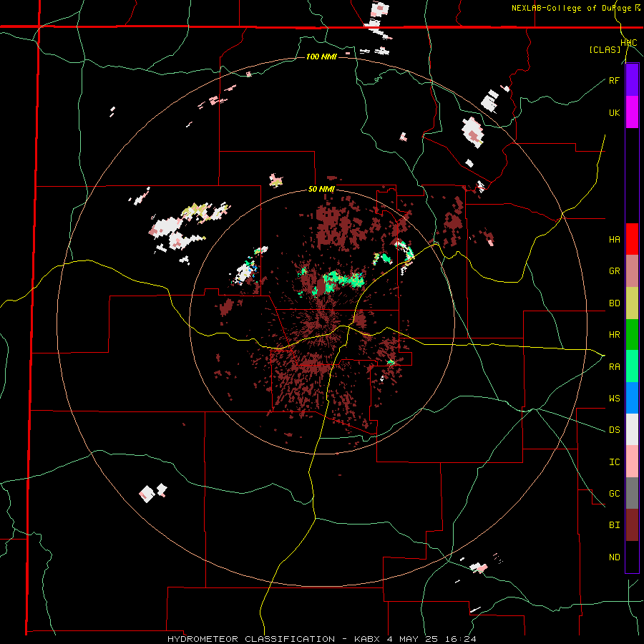
Task: Click the KABX radar site identifier
Action: pyautogui.click(x=366, y=639)
